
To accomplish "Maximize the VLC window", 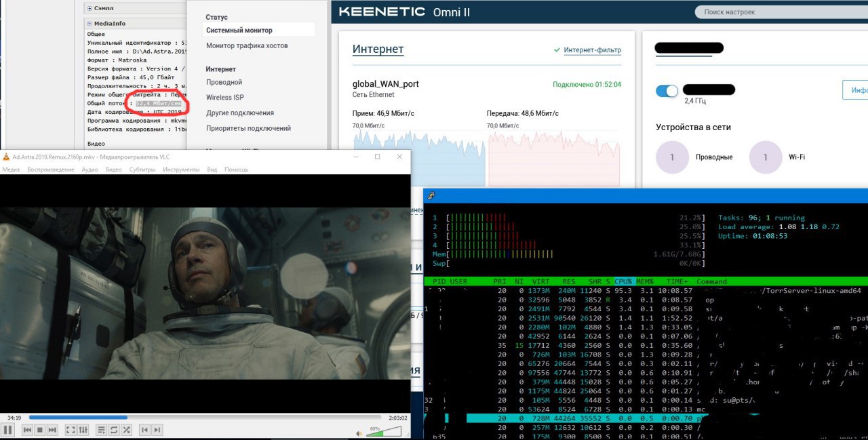I will (x=378, y=157).
